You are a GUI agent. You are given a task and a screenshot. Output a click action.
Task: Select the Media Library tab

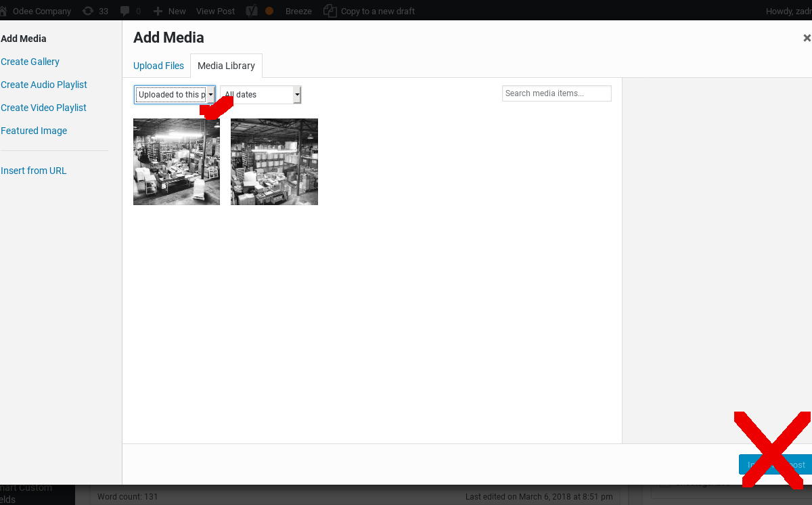pyautogui.click(x=226, y=66)
